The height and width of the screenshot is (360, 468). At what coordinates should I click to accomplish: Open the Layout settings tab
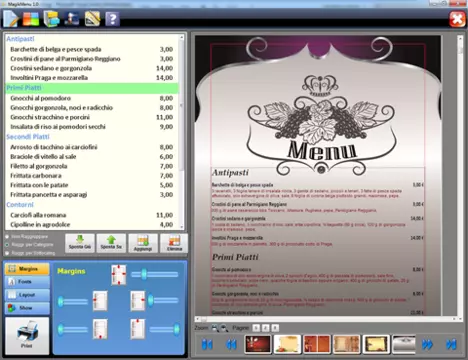click(x=27, y=295)
